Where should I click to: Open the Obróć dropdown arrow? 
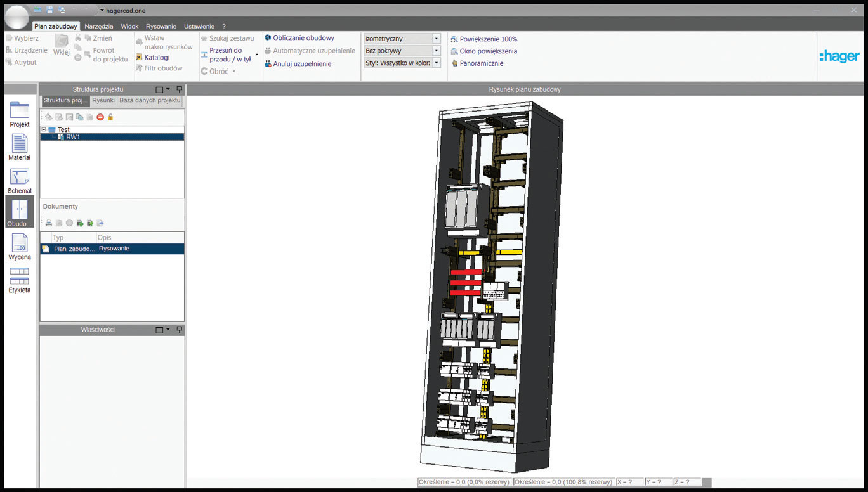(233, 71)
